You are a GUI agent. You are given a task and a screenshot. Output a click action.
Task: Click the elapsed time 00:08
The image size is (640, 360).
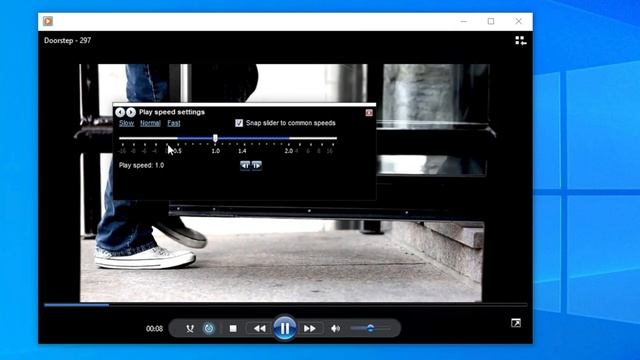click(154, 329)
